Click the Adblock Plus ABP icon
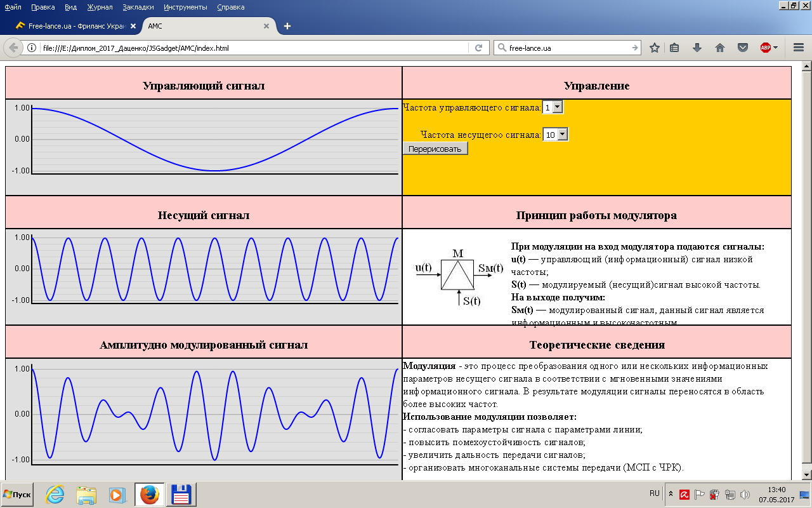Image resolution: width=812 pixels, height=508 pixels. pos(766,48)
